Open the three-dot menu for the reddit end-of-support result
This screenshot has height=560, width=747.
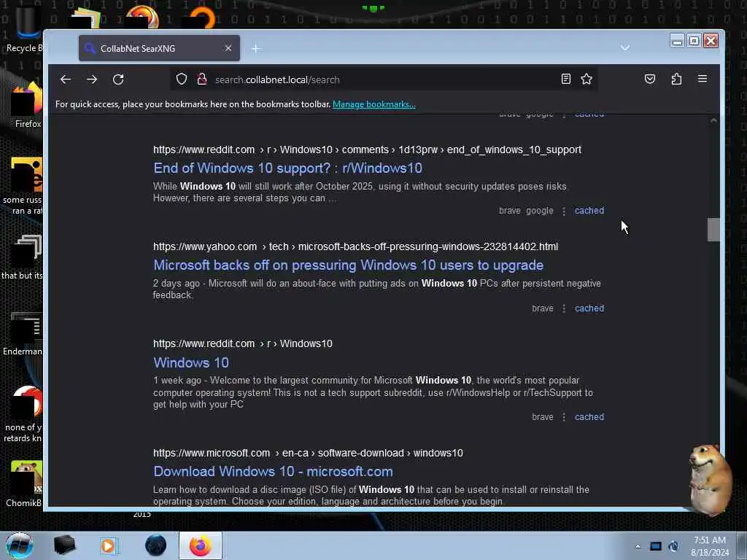tap(564, 211)
